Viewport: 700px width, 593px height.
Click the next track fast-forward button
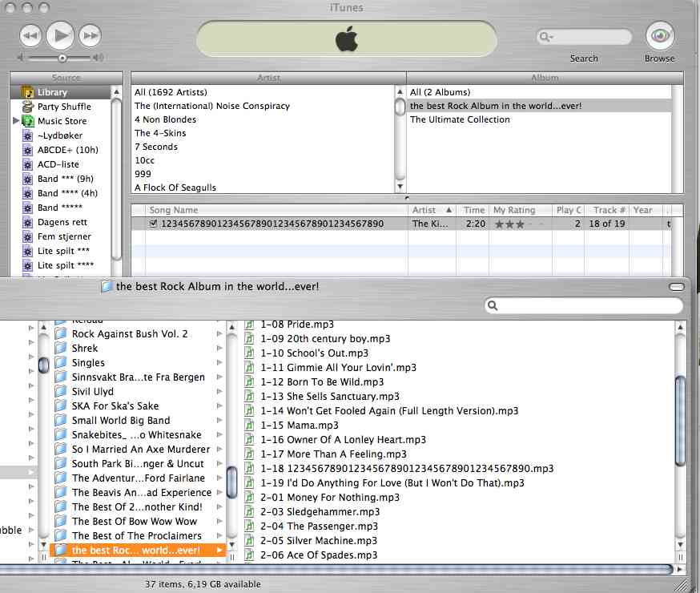tap(91, 35)
